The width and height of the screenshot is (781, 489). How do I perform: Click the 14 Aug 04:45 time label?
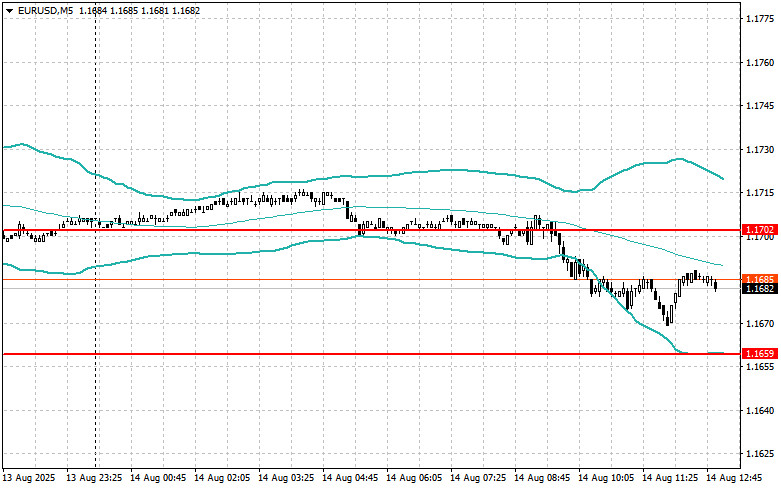[x=350, y=478]
